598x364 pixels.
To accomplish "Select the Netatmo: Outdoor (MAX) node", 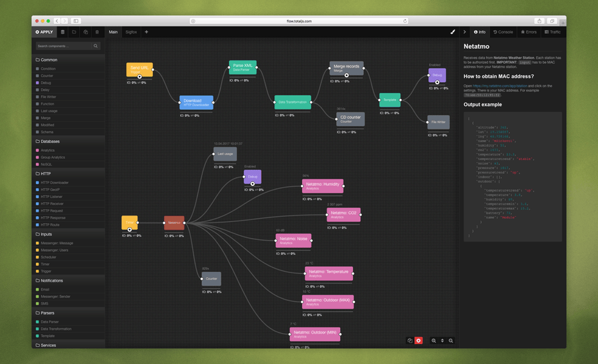I will (x=328, y=302).
